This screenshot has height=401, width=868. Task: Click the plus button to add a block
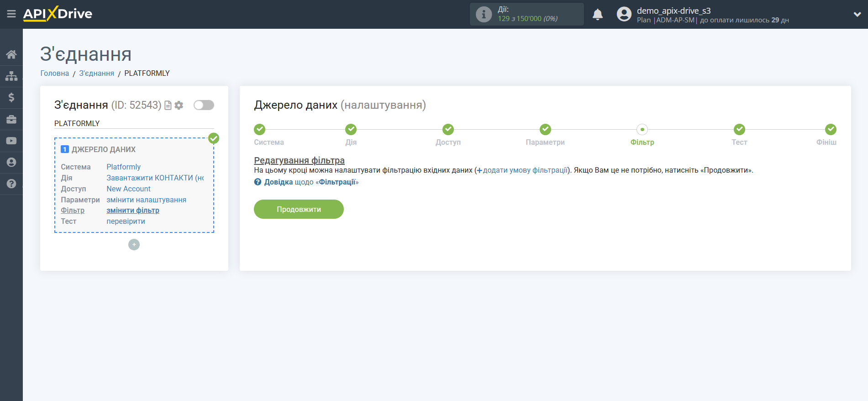coord(134,245)
